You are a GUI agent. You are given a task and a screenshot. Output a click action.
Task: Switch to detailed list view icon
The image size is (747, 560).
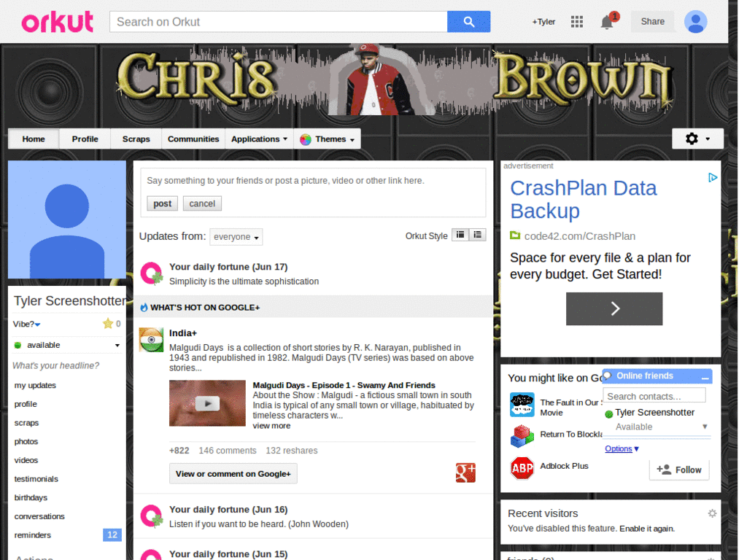477,235
